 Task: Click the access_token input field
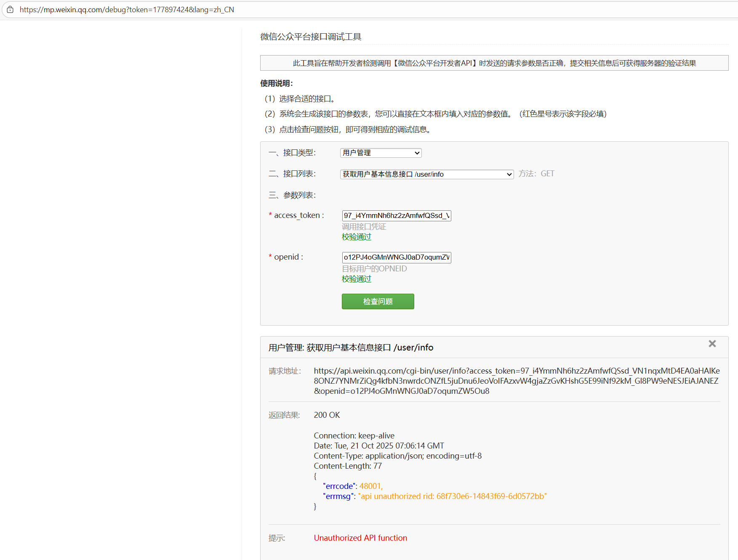point(396,215)
